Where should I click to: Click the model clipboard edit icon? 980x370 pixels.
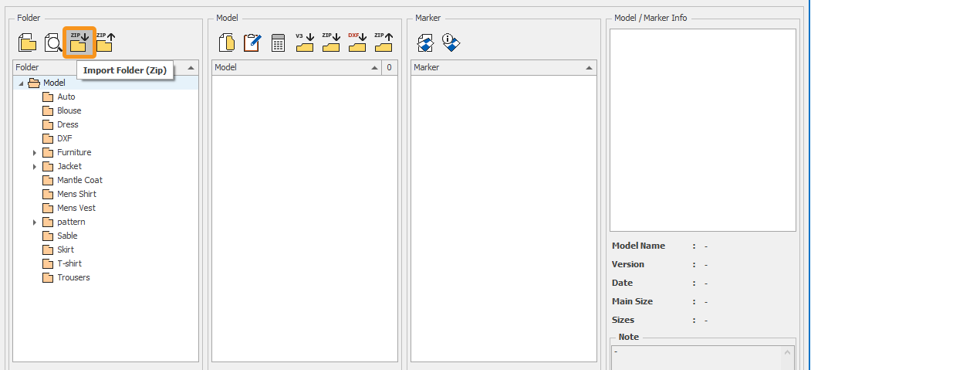point(252,42)
